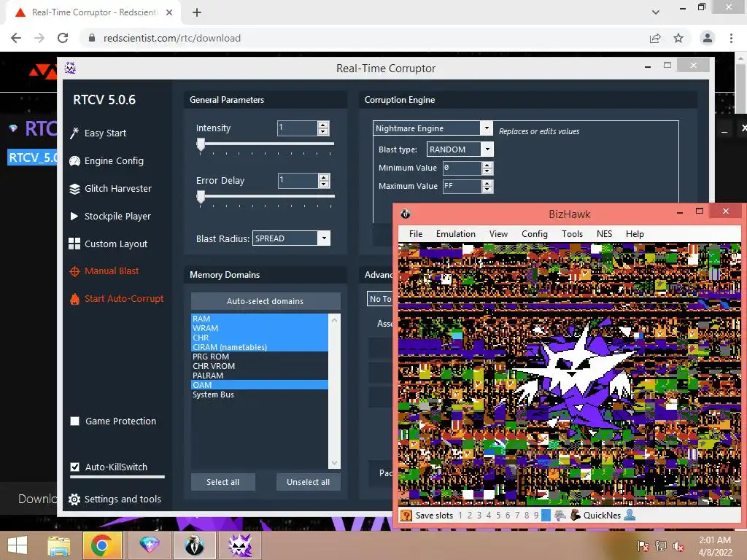
Task: Open BizHawk Config menu
Action: tap(535, 234)
